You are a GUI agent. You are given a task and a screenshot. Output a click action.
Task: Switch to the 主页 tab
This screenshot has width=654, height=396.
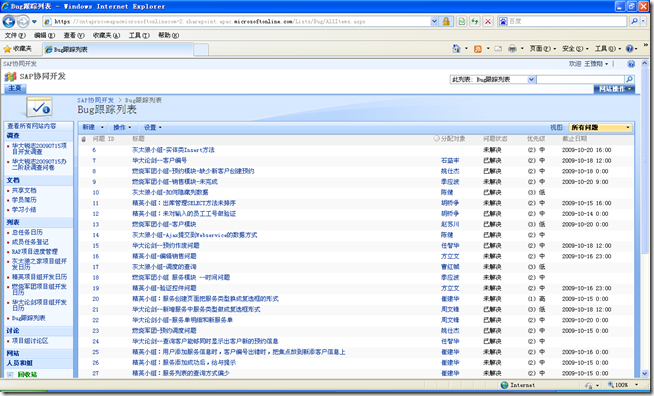coord(15,88)
